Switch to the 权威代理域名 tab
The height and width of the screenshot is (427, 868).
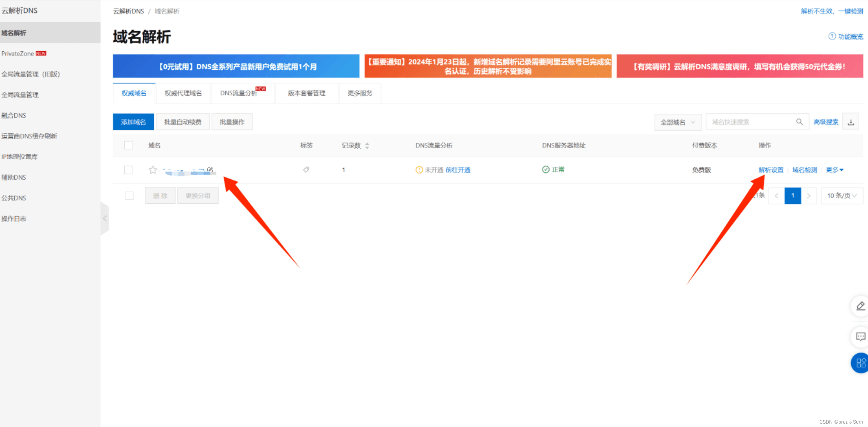(x=183, y=93)
